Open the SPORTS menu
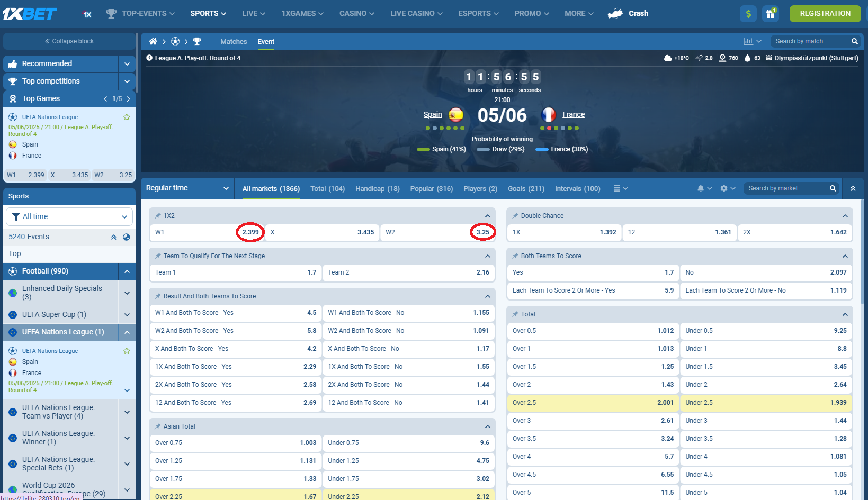 [x=208, y=13]
